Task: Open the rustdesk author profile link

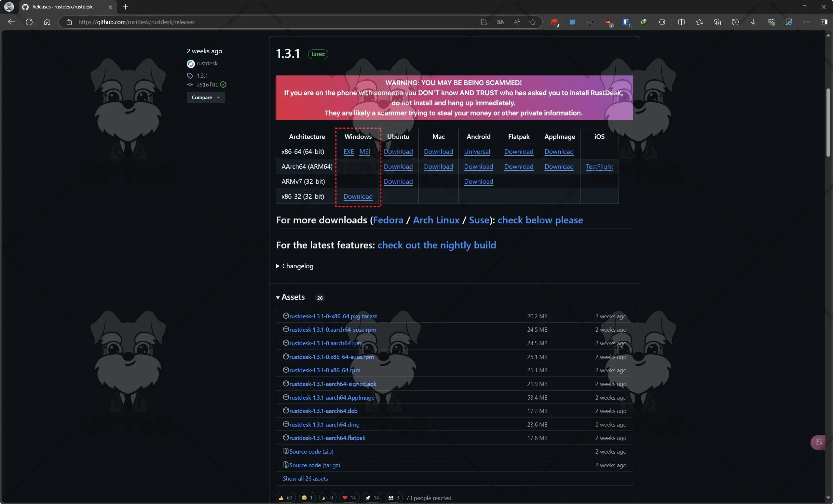Action: (207, 63)
